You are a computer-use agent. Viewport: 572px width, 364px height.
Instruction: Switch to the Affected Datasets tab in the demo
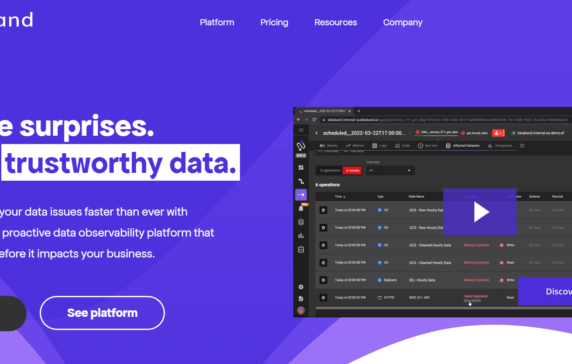pyautogui.click(x=463, y=146)
